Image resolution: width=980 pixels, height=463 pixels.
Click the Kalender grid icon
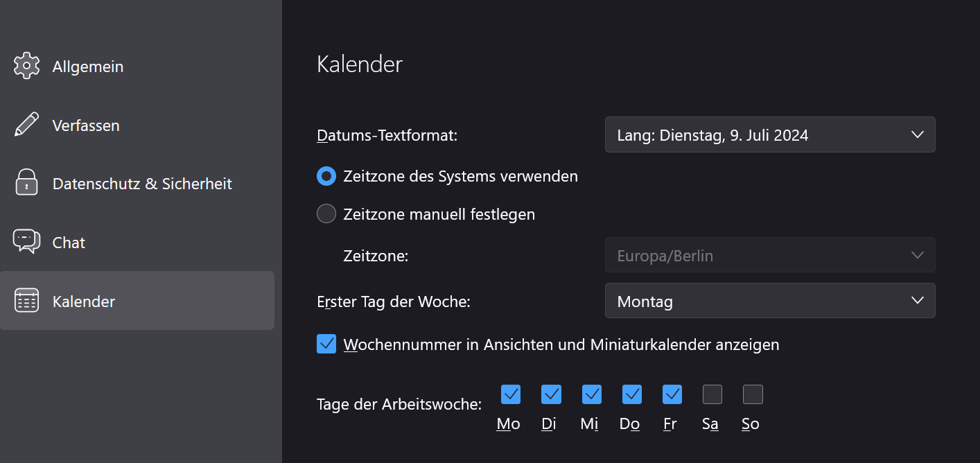[x=26, y=300]
